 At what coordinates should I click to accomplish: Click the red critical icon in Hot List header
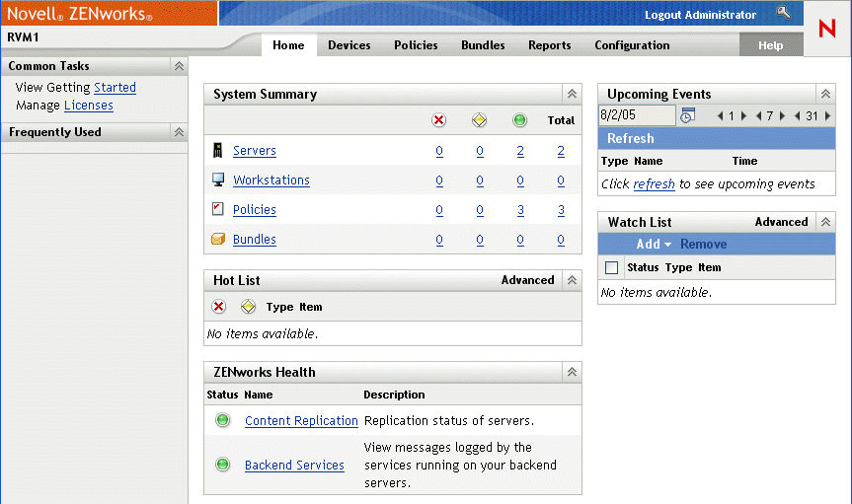click(218, 307)
